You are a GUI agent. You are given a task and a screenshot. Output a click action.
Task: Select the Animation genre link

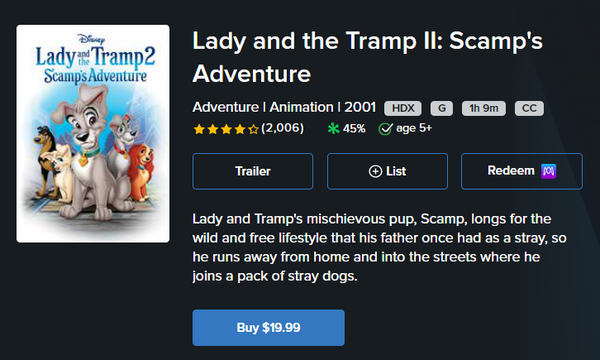(301, 108)
